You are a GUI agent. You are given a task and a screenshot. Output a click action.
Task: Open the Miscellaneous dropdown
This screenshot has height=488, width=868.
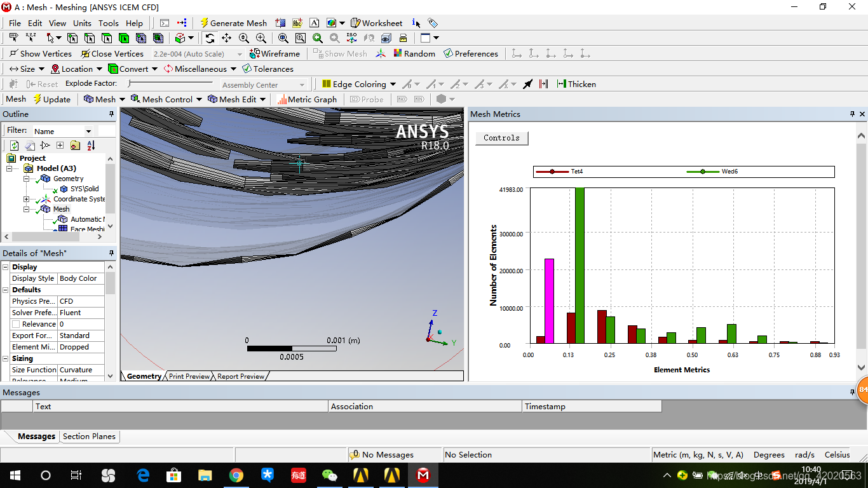pyautogui.click(x=200, y=69)
